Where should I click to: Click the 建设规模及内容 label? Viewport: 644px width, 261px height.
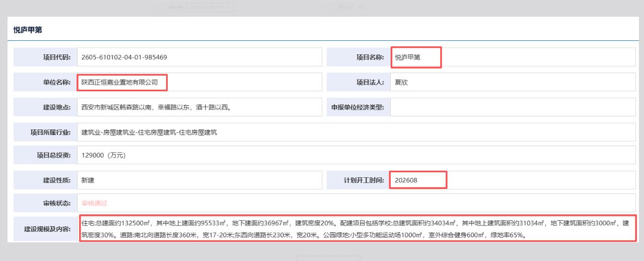click(48, 229)
